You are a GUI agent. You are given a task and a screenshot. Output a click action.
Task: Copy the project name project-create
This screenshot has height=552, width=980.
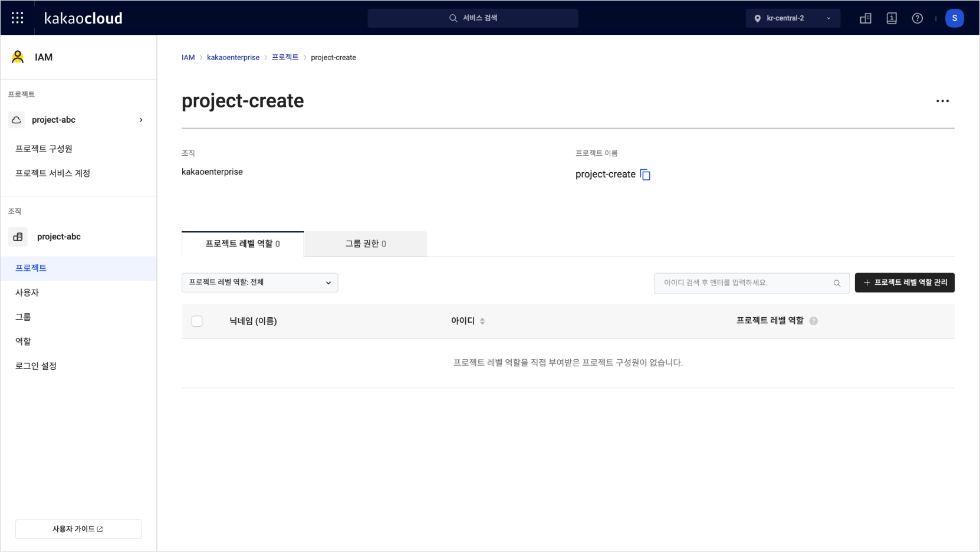[645, 175]
